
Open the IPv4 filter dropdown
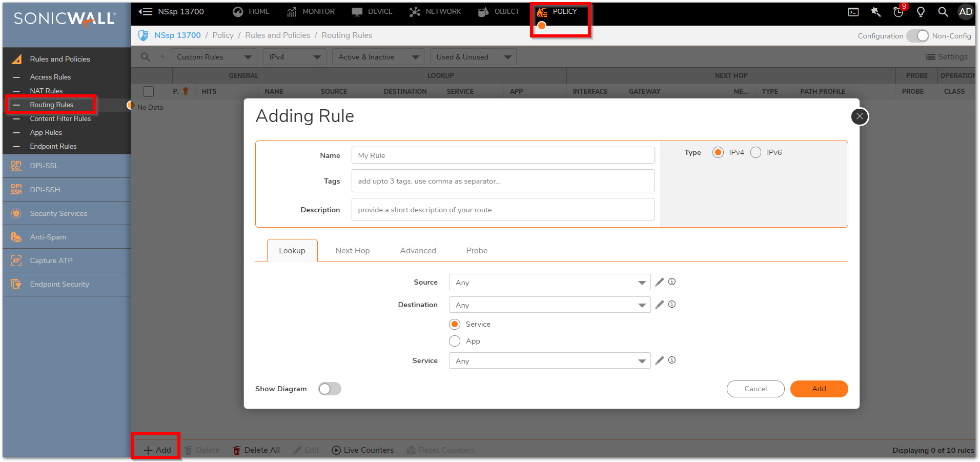(294, 57)
